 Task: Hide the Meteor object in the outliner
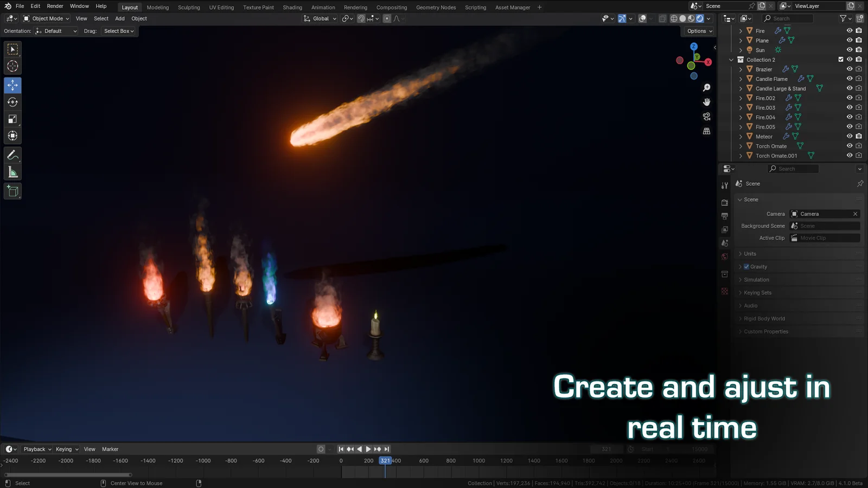[x=849, y=136]
